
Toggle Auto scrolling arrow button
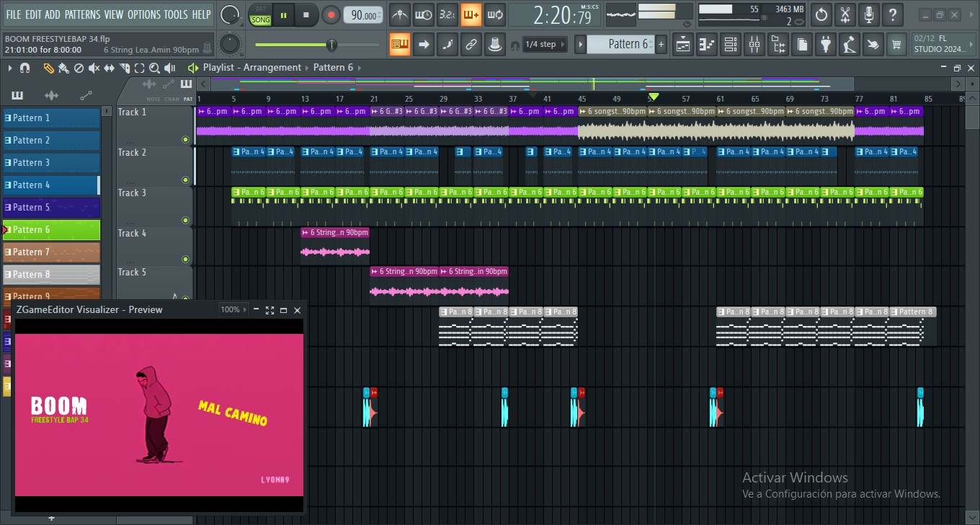click(423, 45)
